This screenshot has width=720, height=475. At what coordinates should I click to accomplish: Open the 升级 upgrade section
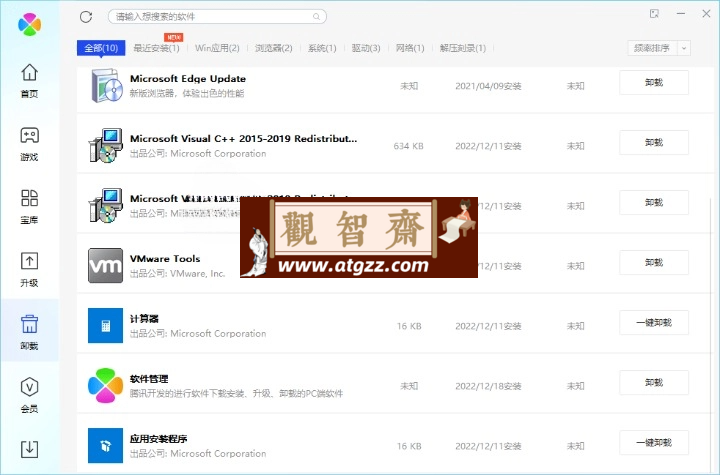coord(29,270)
